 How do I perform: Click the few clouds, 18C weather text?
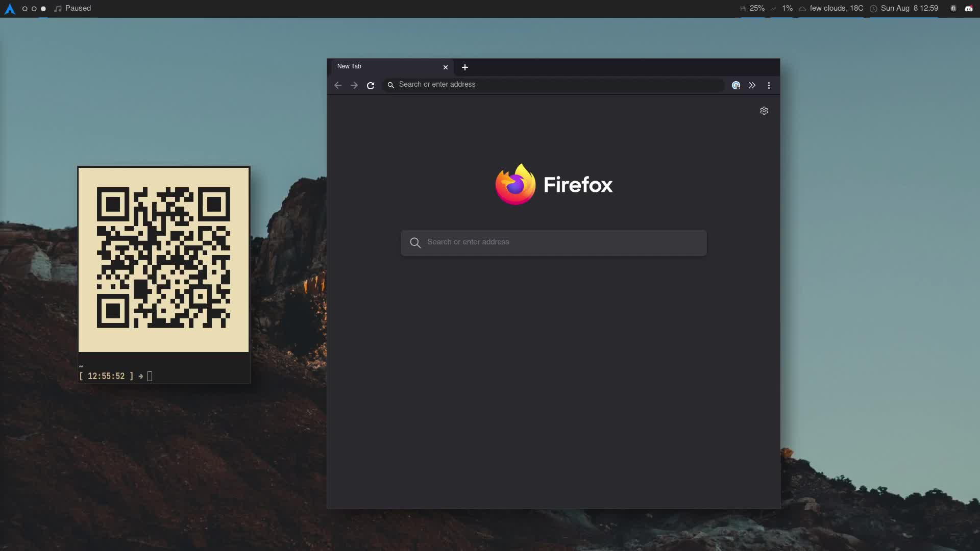click(837, 8)
